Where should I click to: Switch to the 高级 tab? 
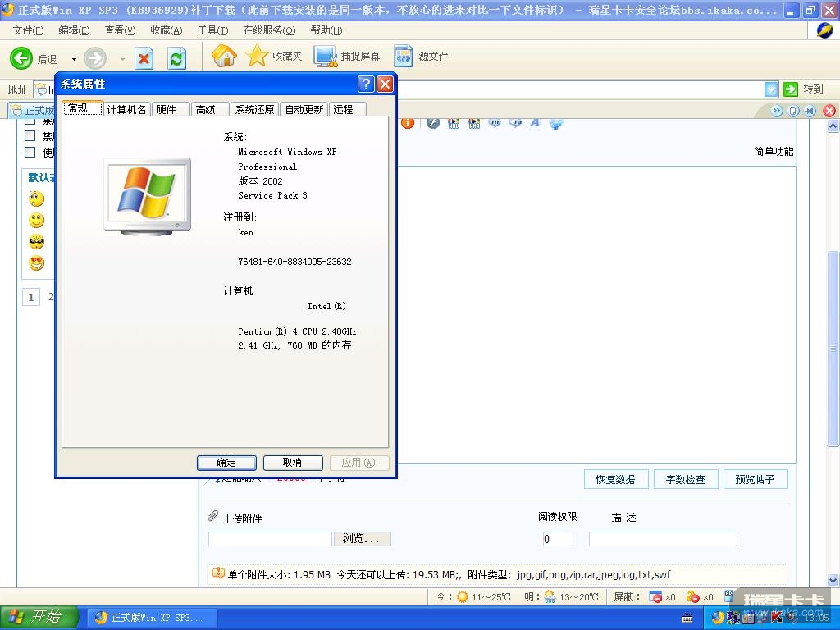(210, 109)
